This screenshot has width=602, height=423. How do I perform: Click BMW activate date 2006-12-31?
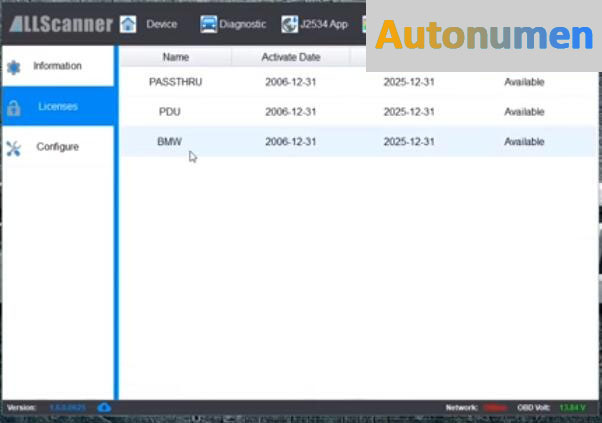coord(291,142)
